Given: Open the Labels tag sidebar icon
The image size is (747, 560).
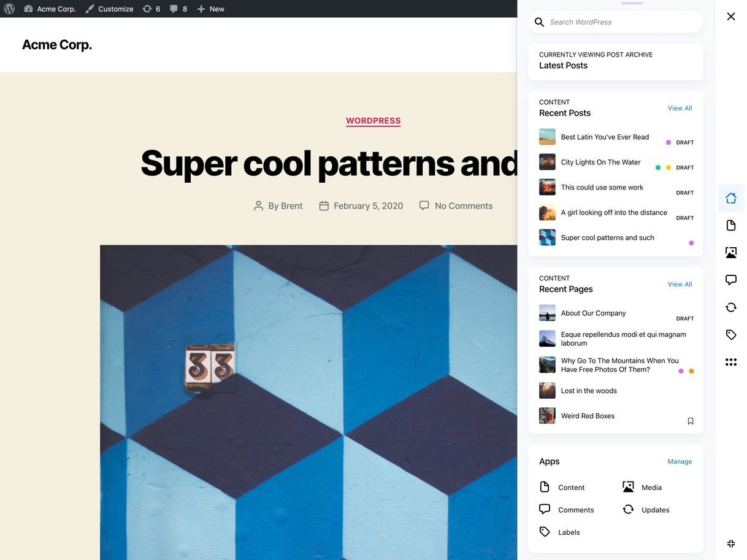Looking at the screenshot, I should pos(730,335).
